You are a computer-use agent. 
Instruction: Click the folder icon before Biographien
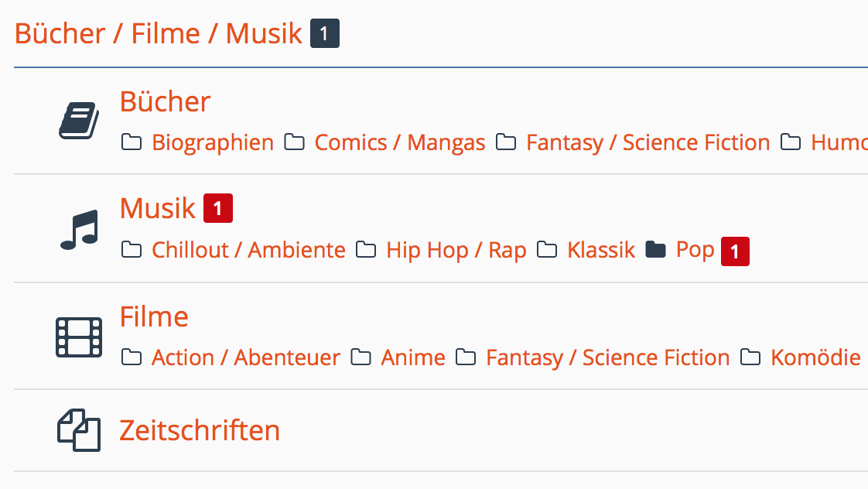[132, 142]
